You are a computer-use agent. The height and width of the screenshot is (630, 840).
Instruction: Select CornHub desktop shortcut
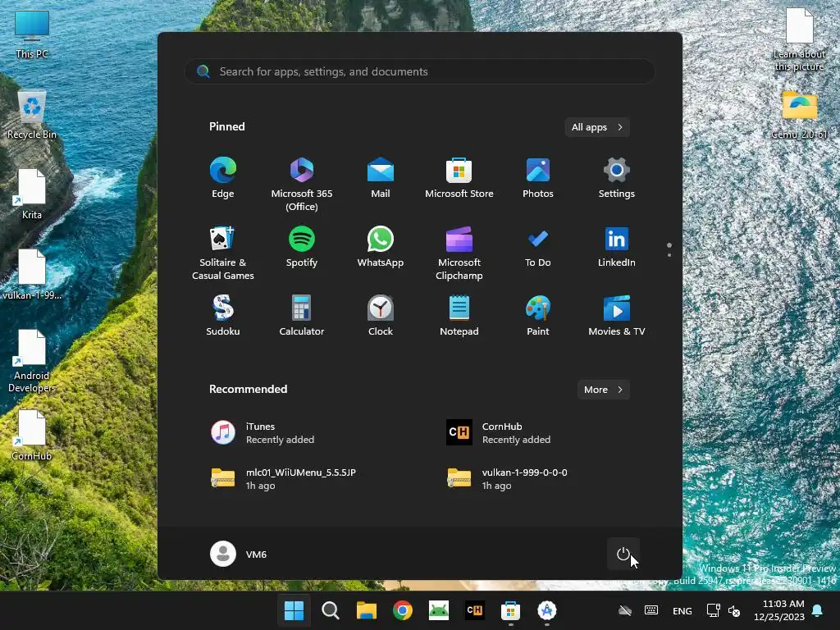point(32,436)
